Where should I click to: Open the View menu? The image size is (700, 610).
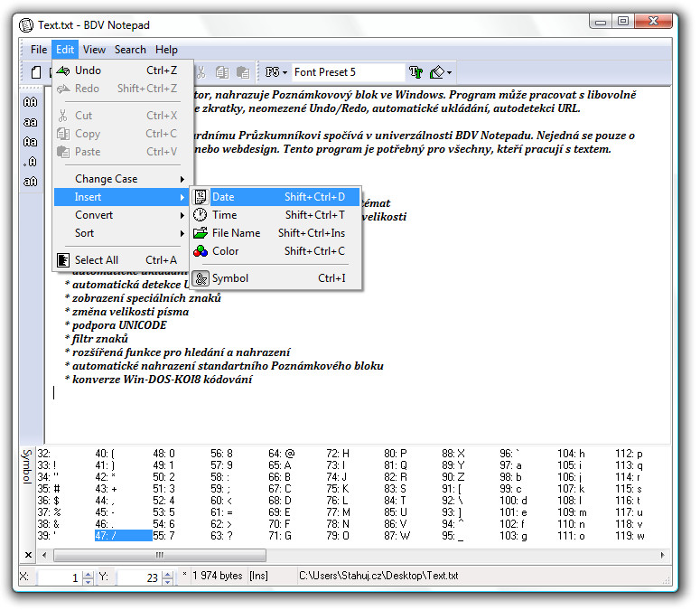(x=94, y=50)
